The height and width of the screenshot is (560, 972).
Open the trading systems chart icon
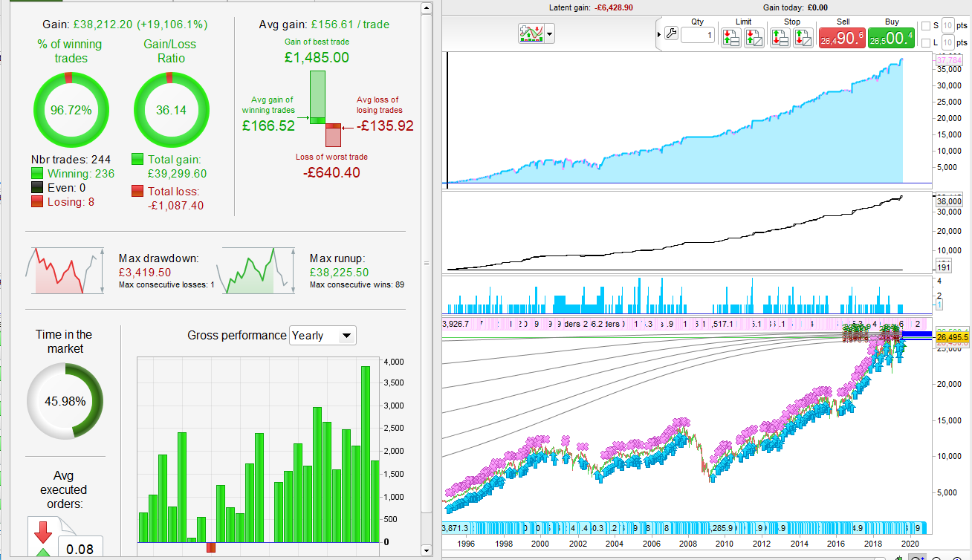click(x=531, y=33)
